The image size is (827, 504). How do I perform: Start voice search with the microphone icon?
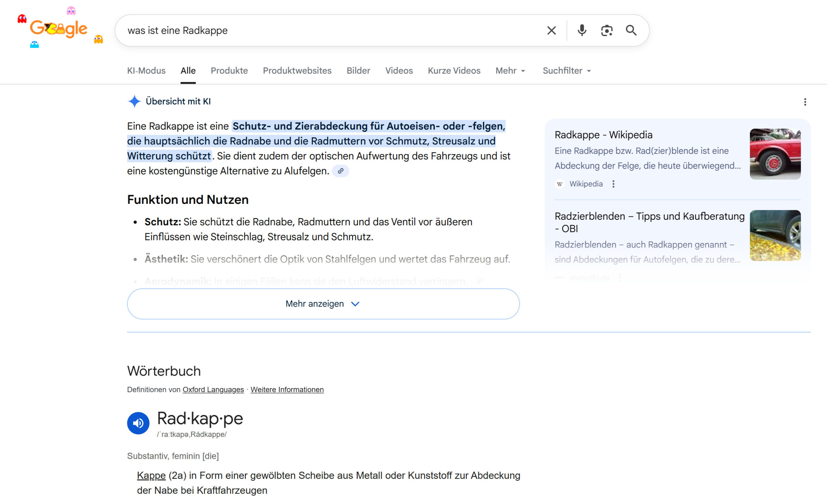(x=582, y=31)
